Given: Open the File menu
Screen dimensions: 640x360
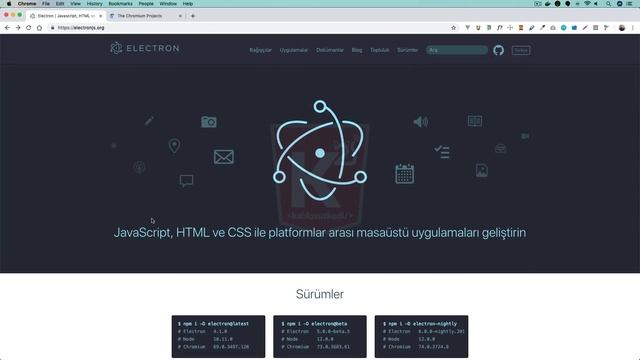Looking at the screenshot, I should click(46, 4).
